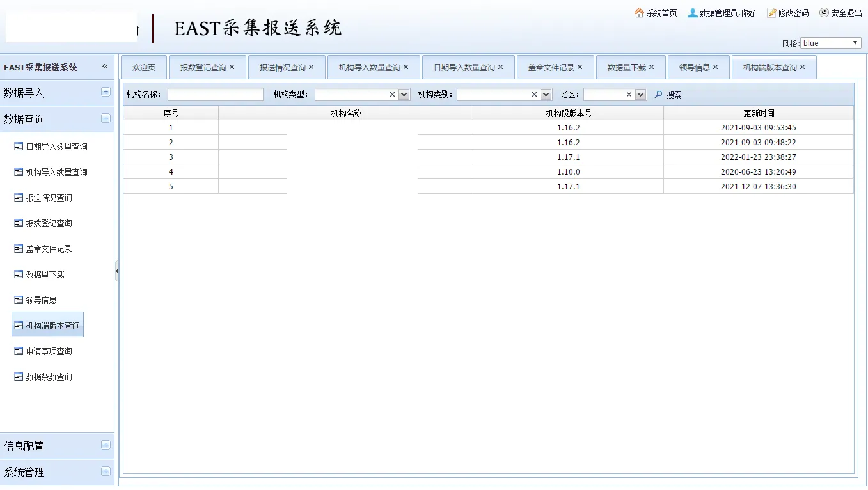Switch to the 盖章文件记录 tab

551,67
